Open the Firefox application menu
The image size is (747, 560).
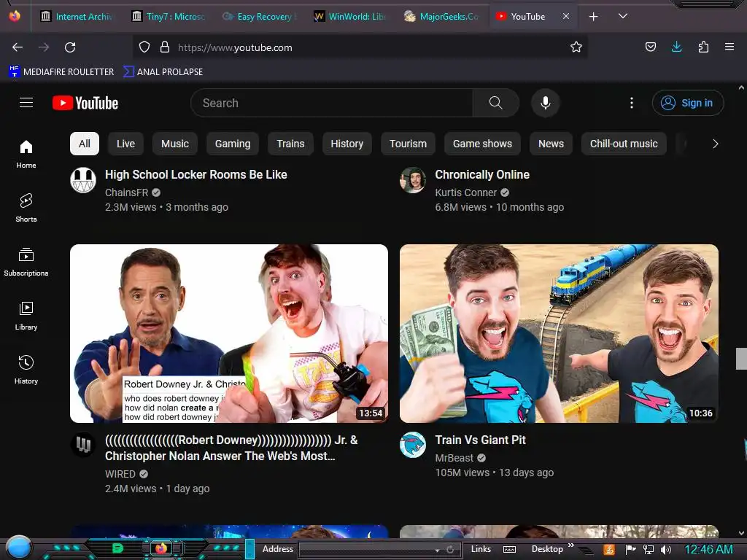729,47
